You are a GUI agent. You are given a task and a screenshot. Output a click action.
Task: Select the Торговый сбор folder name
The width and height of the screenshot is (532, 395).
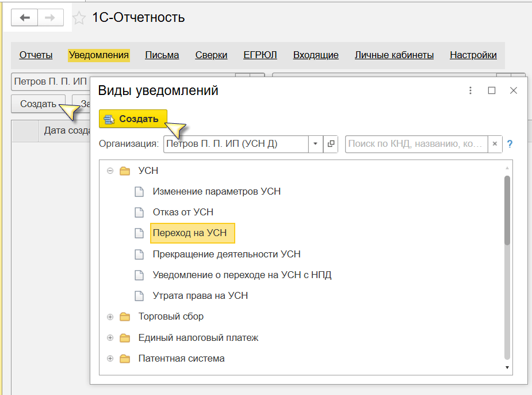(x=171, y=317)
